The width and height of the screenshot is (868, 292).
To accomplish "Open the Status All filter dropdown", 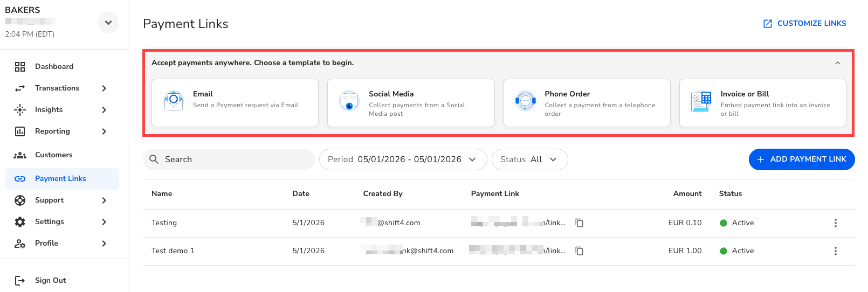I will click(529, 159).
